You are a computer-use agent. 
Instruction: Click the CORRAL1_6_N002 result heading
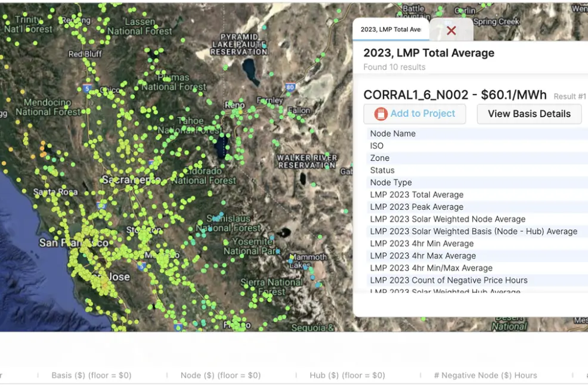[x=455, y=95]
